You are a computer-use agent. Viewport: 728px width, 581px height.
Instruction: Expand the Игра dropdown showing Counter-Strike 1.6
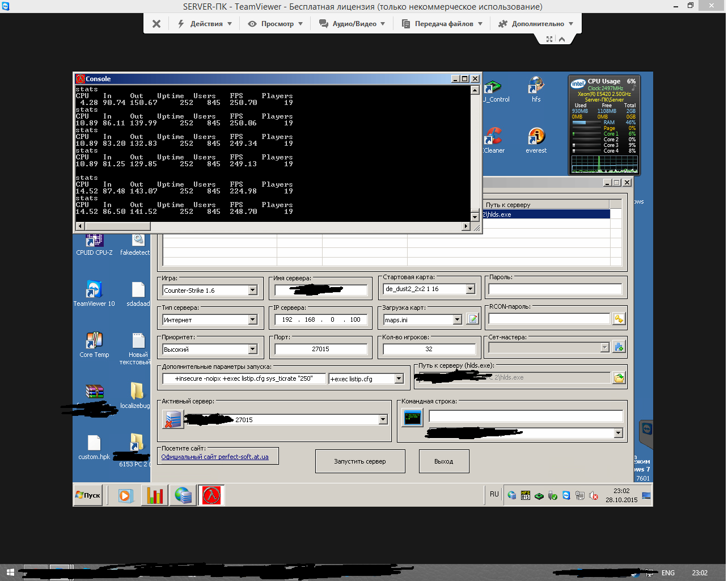pyautogui.click(x=253, y=290)
